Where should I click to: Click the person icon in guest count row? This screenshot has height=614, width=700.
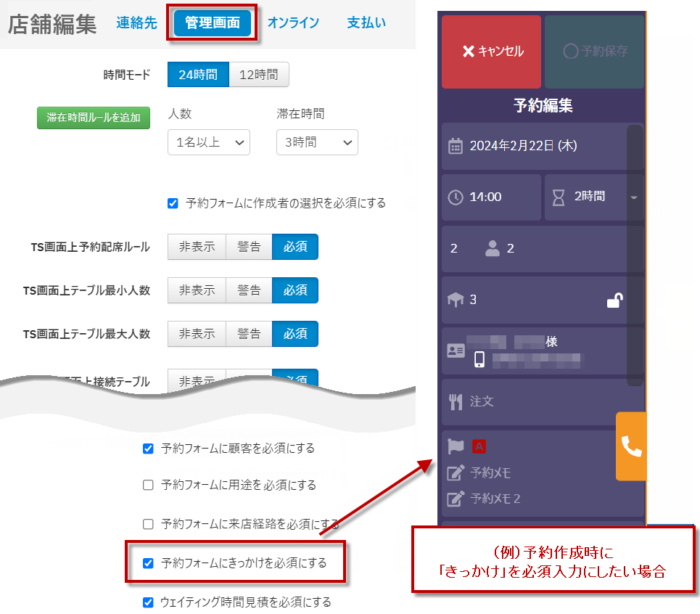pos(493,248)
